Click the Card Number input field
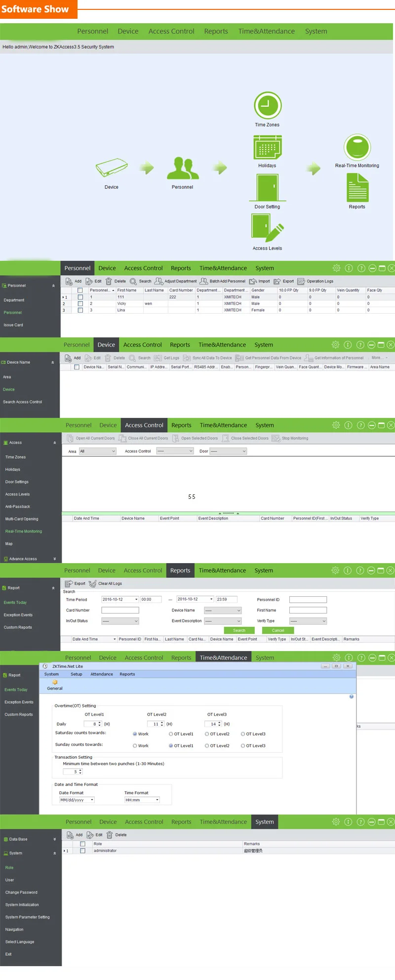The image size is (395, 980). pos(120,610)
